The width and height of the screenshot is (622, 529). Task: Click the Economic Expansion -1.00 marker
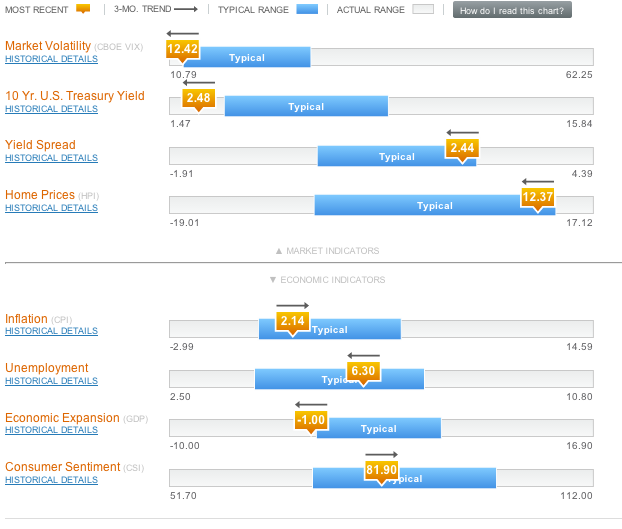311,420
